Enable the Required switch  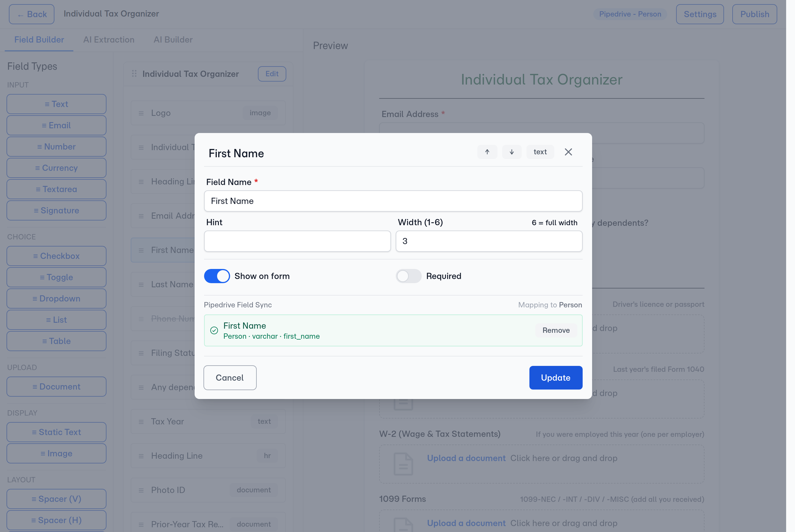(408, 276)
